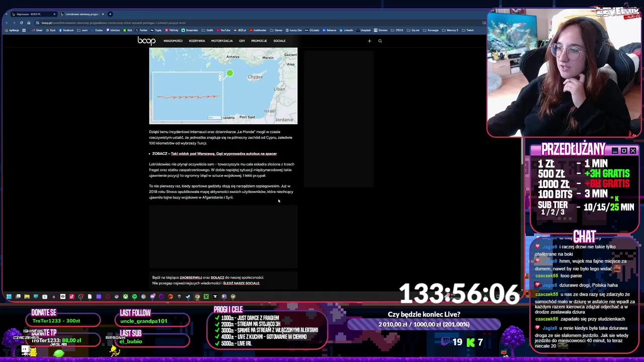
Task: Open the ROZRYWKA menu section
Action: pyautogui.click(x=197, y=41)
